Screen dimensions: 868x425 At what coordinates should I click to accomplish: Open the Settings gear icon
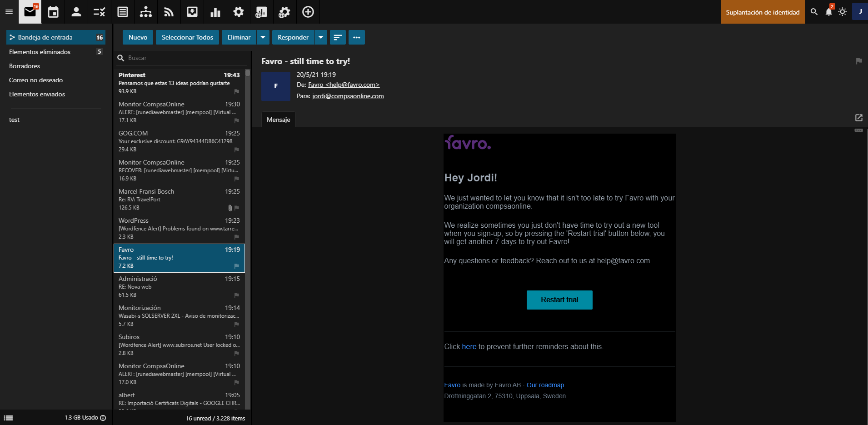[x=239, y=12]
